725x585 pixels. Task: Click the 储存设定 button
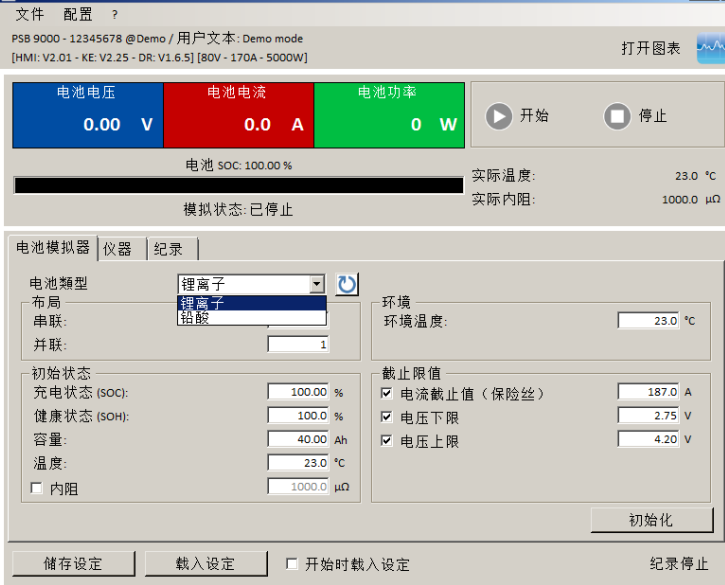[73, 564]
